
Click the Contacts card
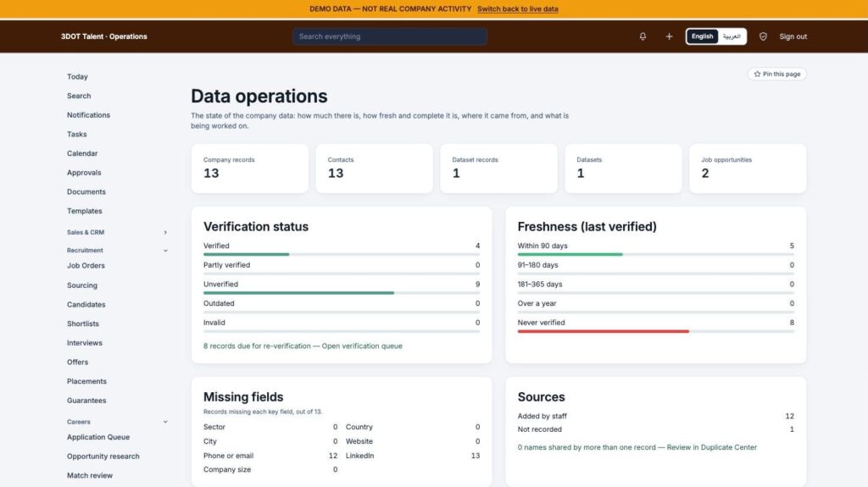[x=374, y=169]
